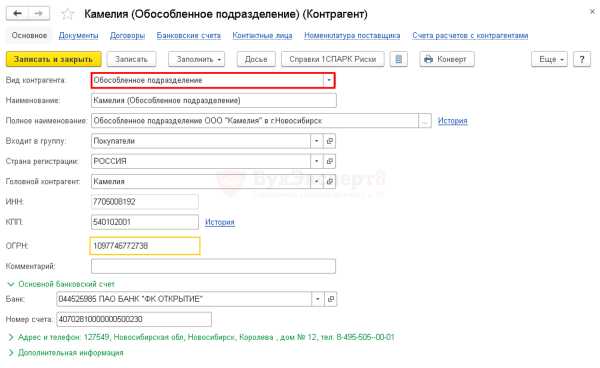Open История link near full name
This screenshot has height=368, width=600.
pos(453,121)
